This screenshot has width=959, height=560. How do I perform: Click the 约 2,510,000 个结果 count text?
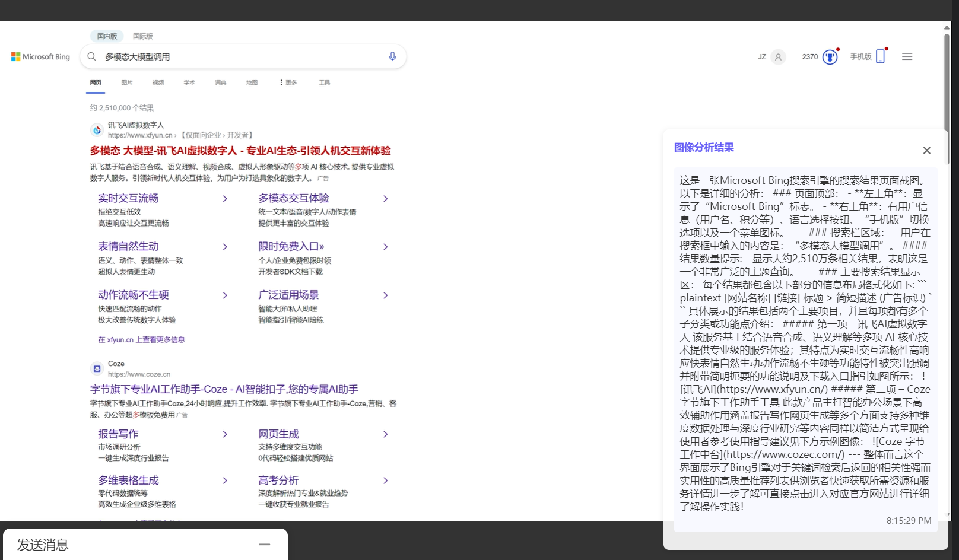pos(122,108)
